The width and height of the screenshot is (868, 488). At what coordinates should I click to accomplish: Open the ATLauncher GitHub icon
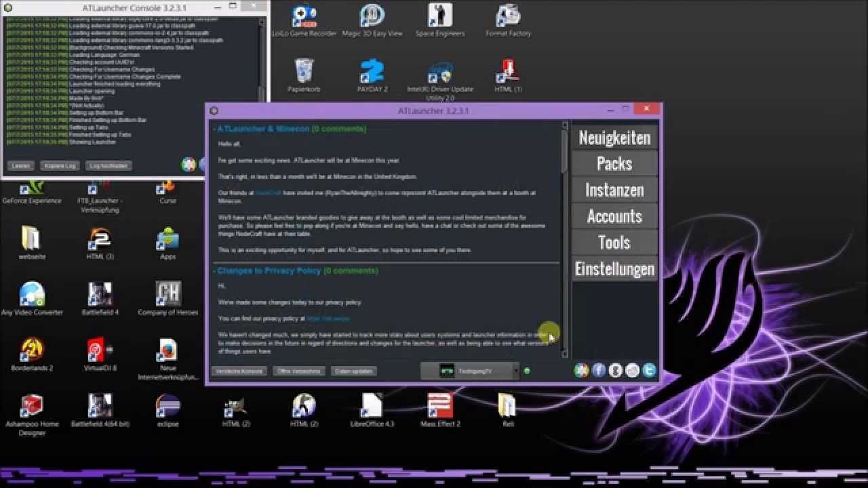(x=615, y=370)
